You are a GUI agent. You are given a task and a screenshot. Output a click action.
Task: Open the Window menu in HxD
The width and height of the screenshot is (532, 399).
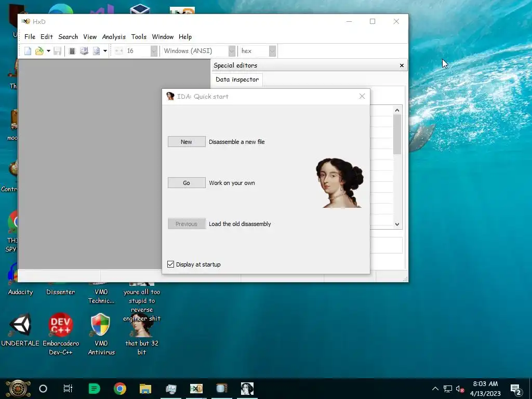163,37
